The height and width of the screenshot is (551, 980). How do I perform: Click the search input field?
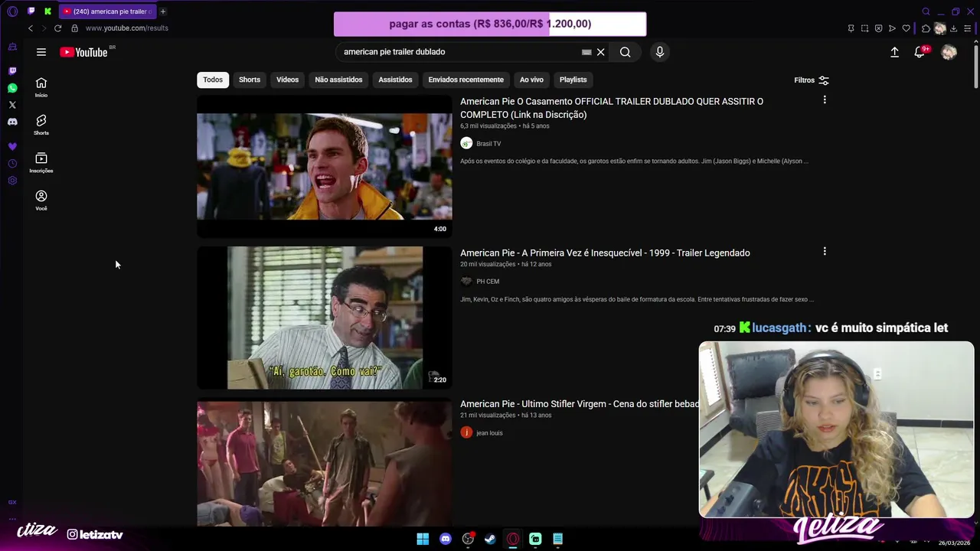coord(459,52)
